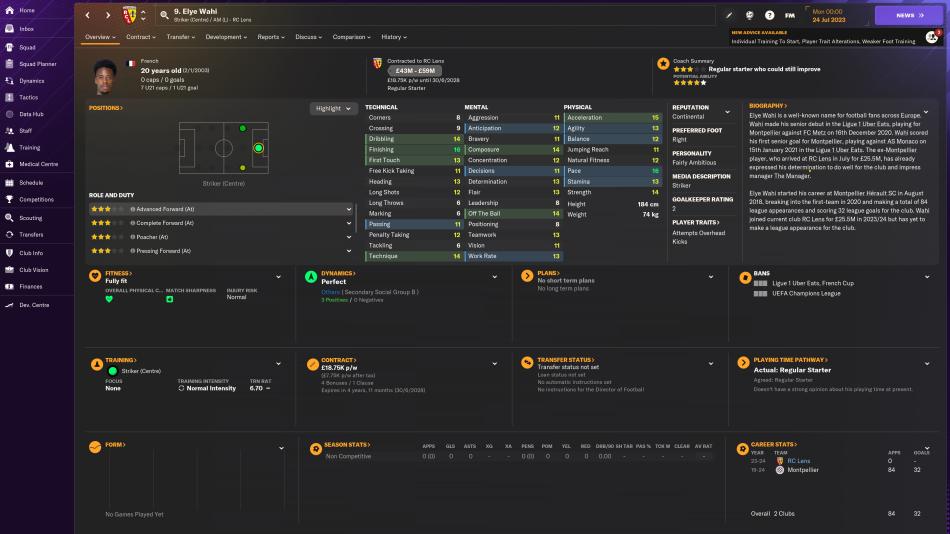Viewport: 950px width, 534px height.
Task: Expand the Bans panel chevron
Action: click(927, 277)
